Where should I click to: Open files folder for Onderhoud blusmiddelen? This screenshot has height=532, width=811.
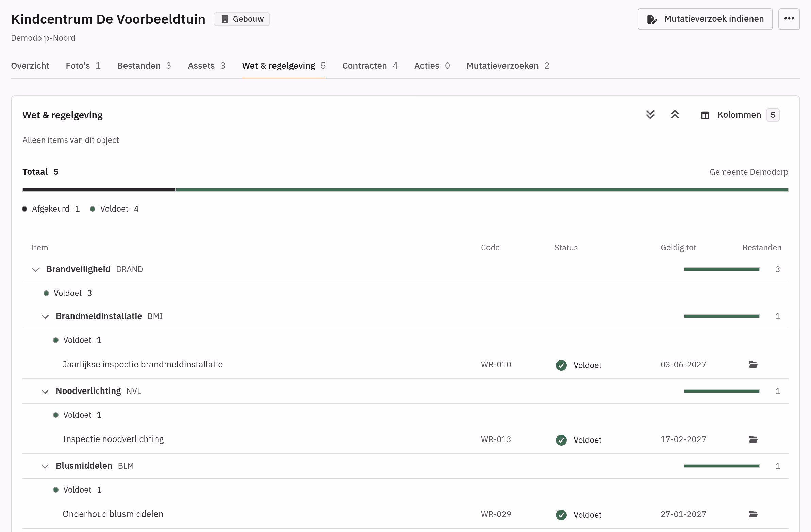pos(753,514)
